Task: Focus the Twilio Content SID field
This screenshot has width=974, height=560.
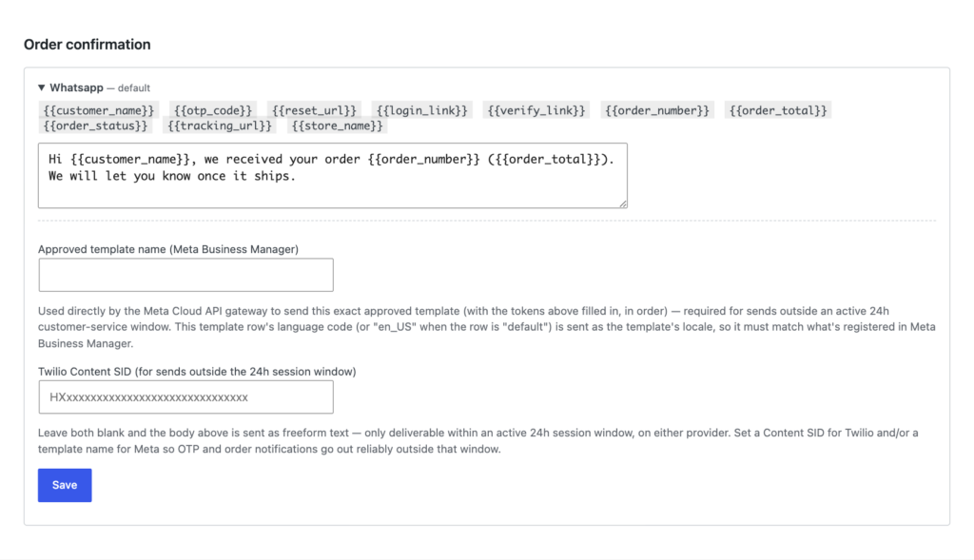Action: (185, 397)
